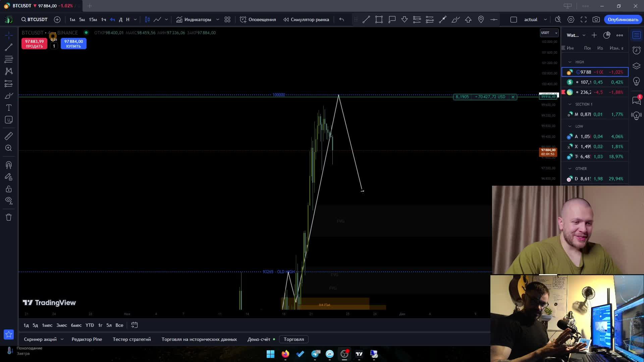Switch to 15м timeframe
The height and width of the screenshot is (362, 644).
click(x=93, y=19)
